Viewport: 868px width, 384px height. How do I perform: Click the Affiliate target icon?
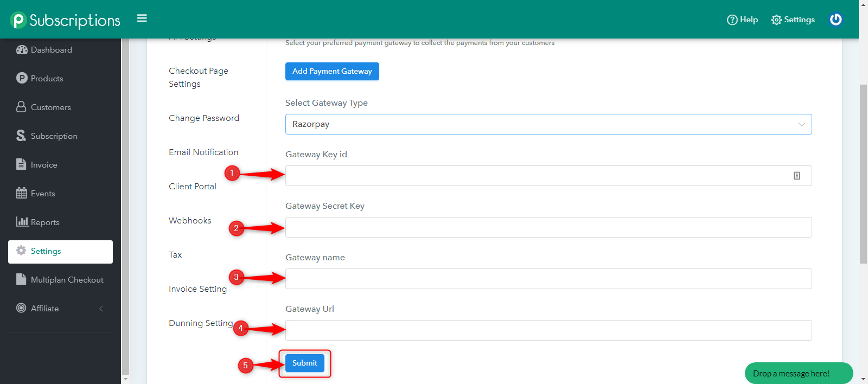21,308
